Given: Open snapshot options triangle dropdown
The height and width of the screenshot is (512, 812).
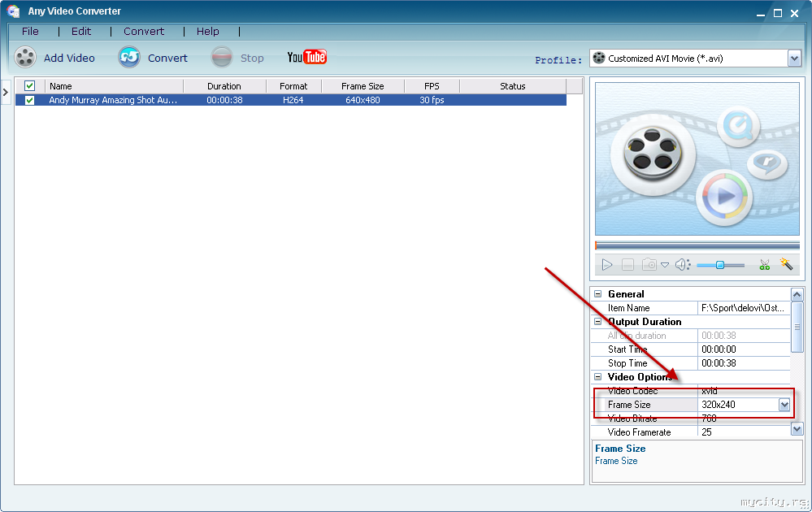Looking at the screenshot, I should pos(665,265).
